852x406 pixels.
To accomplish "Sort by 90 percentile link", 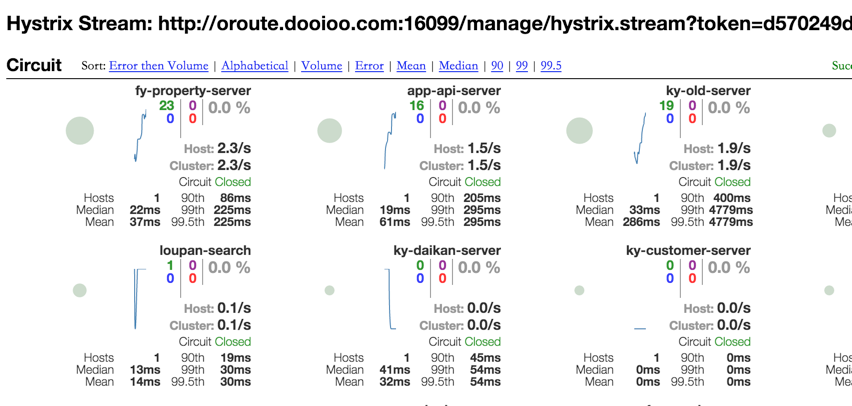I will coord(497,66).
